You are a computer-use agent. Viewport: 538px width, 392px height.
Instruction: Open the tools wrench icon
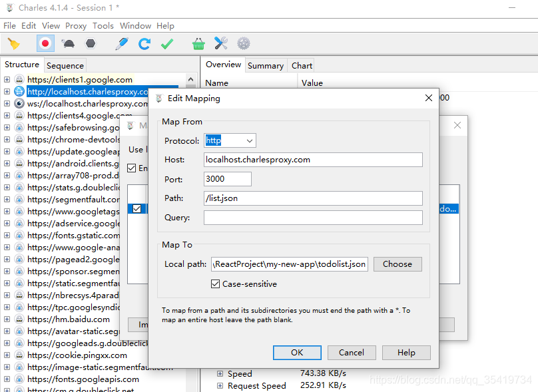coord(221,43)
